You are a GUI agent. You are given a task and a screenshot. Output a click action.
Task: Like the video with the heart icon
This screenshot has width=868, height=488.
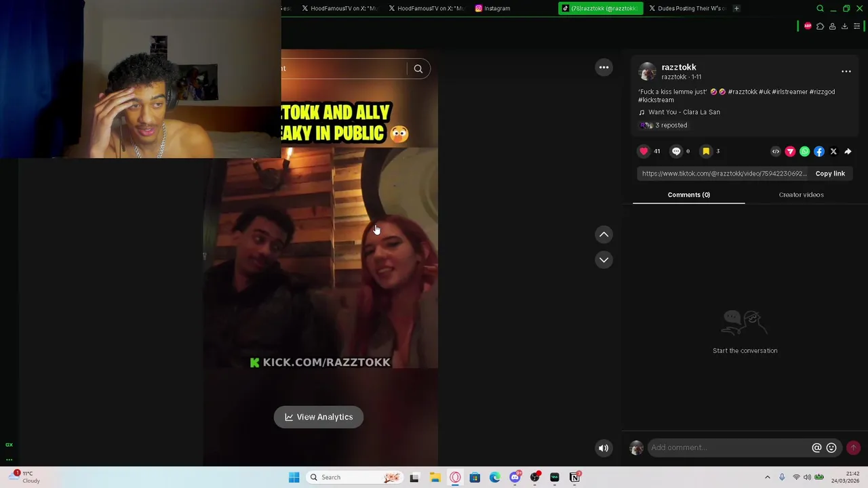(x=644, y=151)
